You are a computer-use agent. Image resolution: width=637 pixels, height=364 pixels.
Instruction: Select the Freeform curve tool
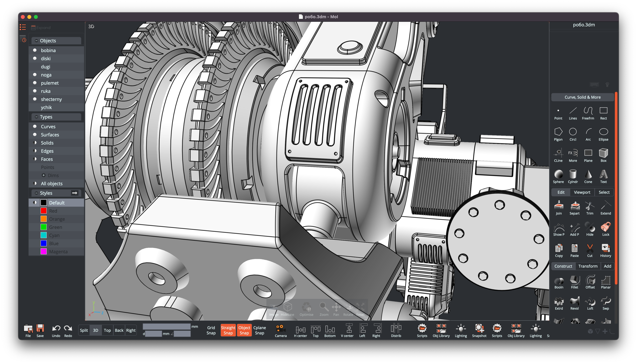tap(588, 113)
